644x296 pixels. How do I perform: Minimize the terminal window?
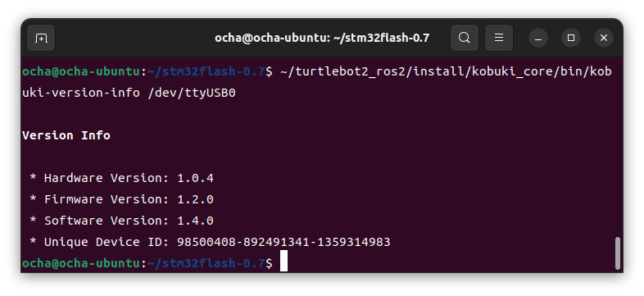tap(538, 39)
